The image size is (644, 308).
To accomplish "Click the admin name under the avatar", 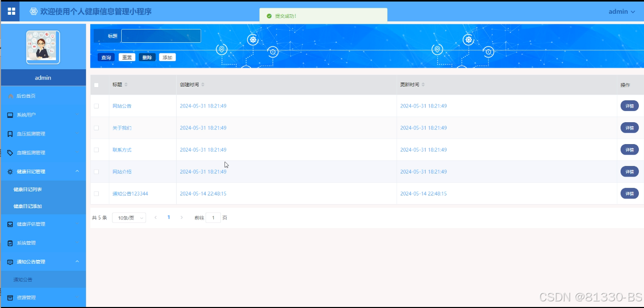I will point(43,78).
